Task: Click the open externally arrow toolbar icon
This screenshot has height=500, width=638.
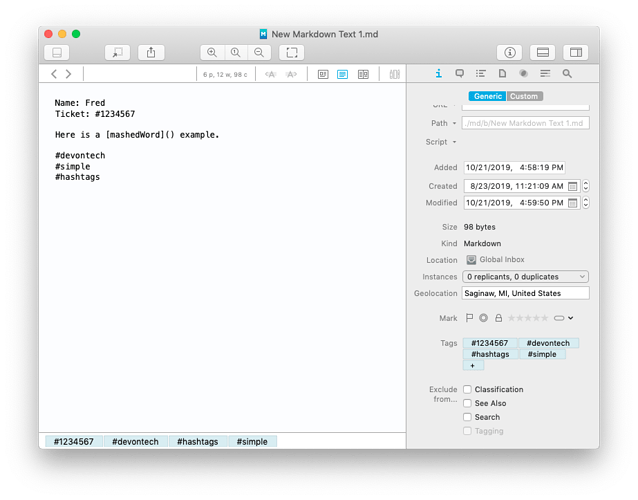Action: tap(118, 52)
